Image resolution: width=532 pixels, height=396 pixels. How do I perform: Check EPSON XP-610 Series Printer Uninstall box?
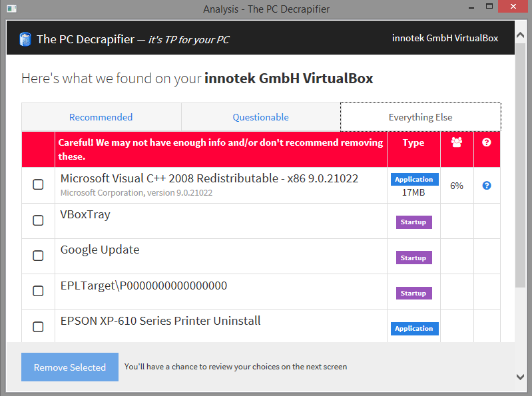tap(38, 327)
